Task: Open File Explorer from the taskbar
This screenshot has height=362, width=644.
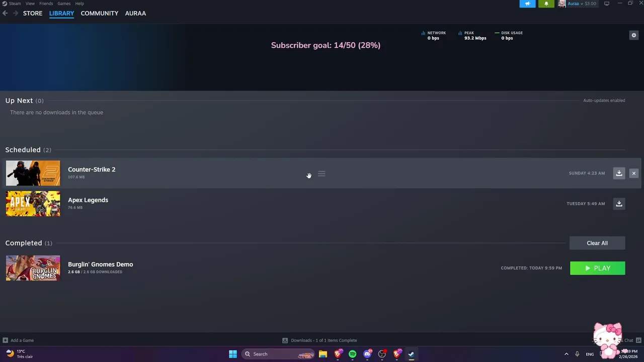Action: coord(323,354)
